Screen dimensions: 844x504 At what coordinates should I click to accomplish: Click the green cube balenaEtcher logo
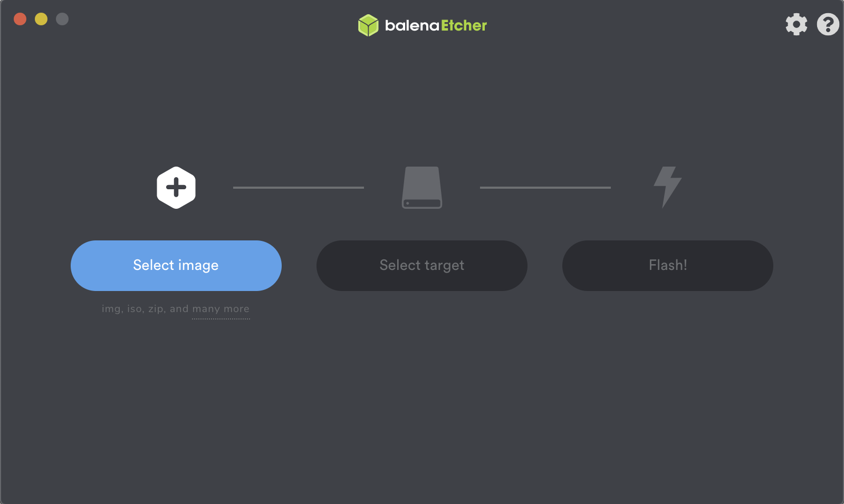coord(368,25)
